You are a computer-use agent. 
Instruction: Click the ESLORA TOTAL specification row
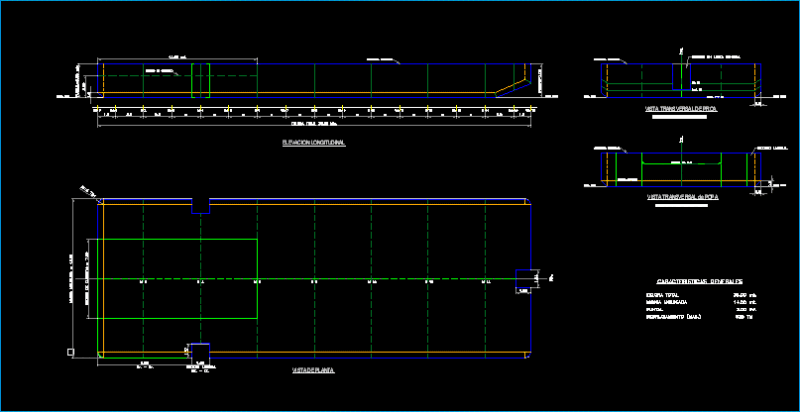[x=701, y=295]
